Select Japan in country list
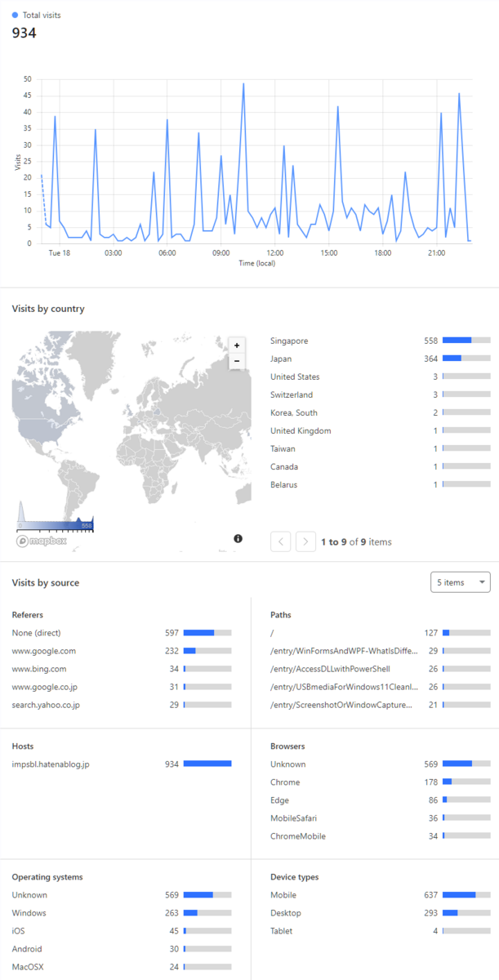499x980 pixels. click(x=381, y=359)
